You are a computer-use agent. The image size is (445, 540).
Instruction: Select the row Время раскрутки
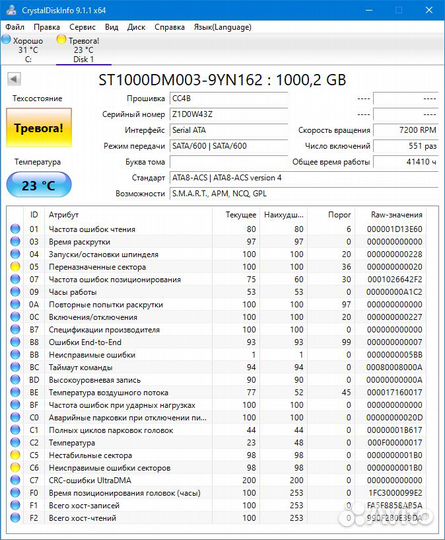pyautogui.click(x=217, y=241)
